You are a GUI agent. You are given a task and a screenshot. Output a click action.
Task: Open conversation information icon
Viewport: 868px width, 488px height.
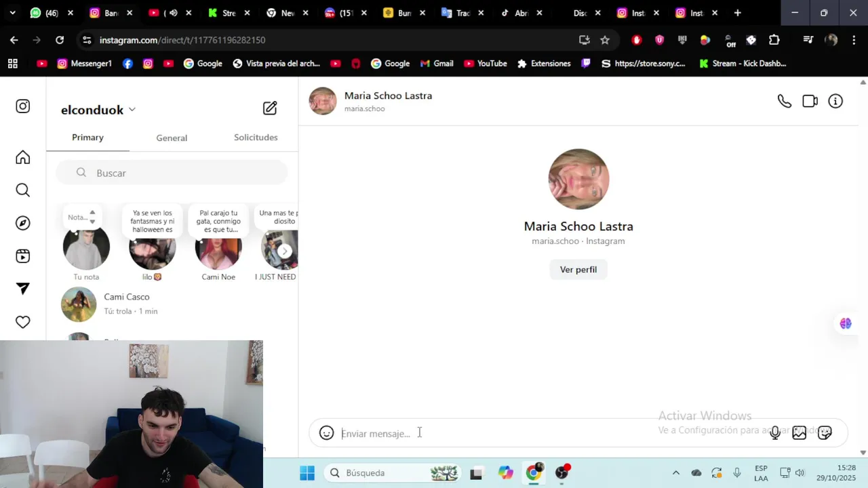click(835, 101)
